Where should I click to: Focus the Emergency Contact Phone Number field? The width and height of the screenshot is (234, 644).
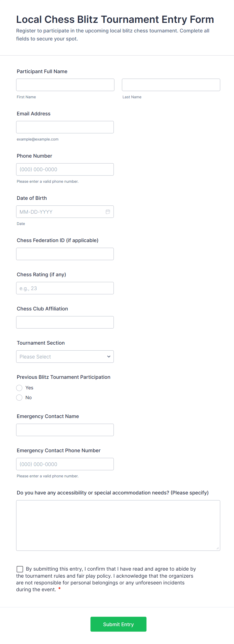[65, 464]
